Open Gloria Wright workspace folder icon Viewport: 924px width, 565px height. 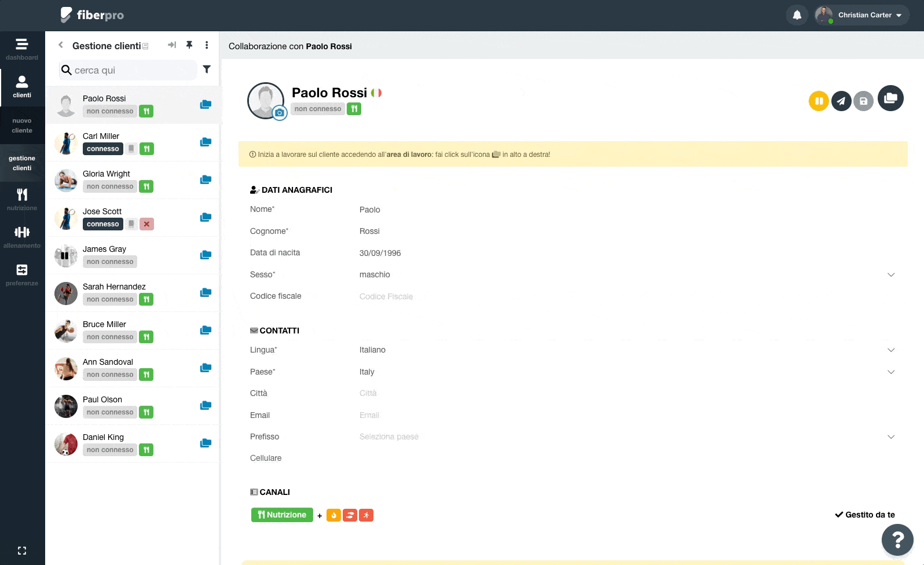(x=206, y=180)
